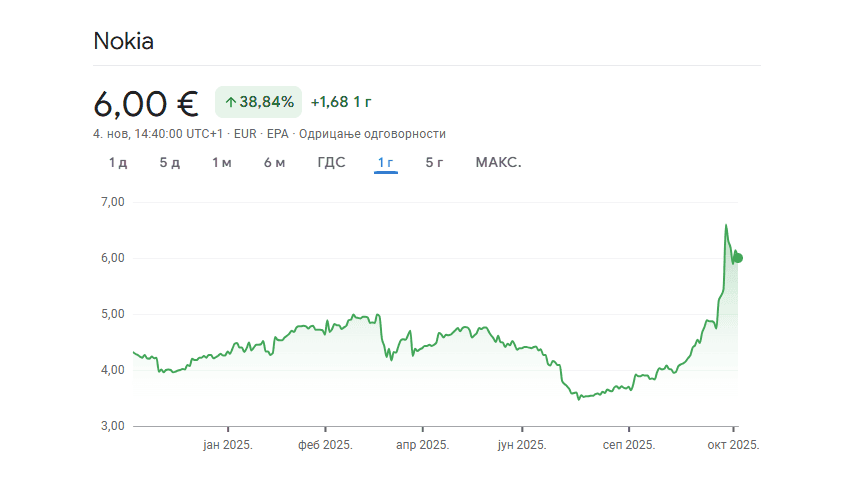Click the Nokia title heading
Viewport: 846px width, 490px height.
[123, 41]
